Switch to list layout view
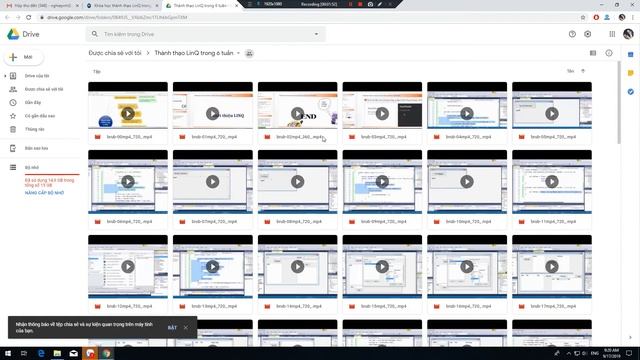 593,53
